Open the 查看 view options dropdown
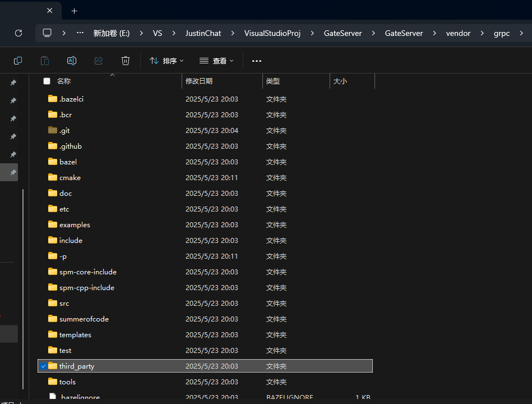This screenshot has width=532, height=404. point(216,61)
